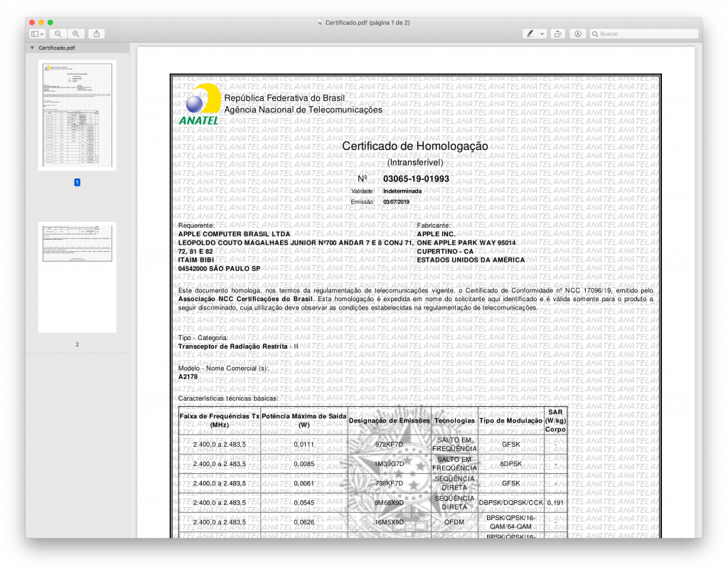
Task: Click "Designação de Emissões" column header
Action: click(x=390, y=421)
